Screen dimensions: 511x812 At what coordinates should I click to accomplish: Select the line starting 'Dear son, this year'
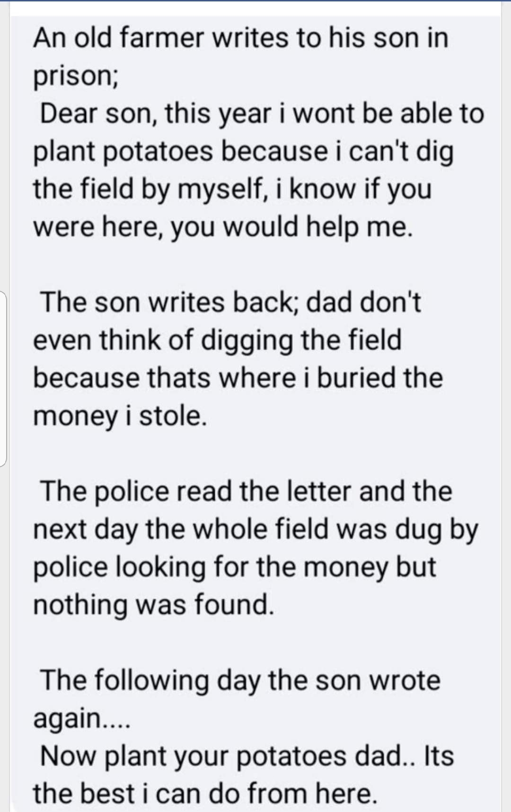(262, 114)
